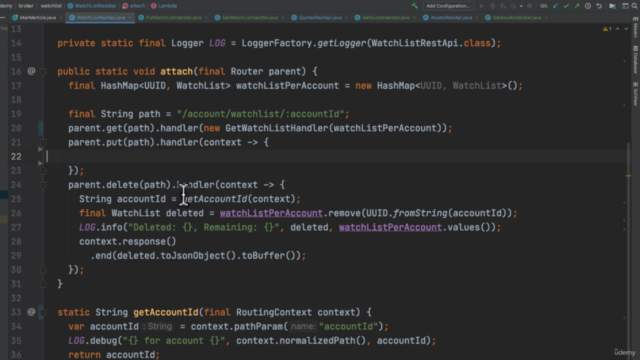Click the String type hint, line 34

(158, 327)
